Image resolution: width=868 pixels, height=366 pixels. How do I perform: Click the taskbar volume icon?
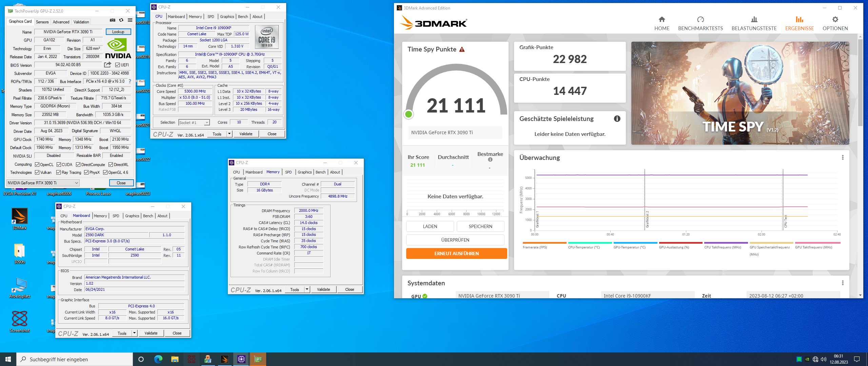pyautogui.click(x=824, y=359)
